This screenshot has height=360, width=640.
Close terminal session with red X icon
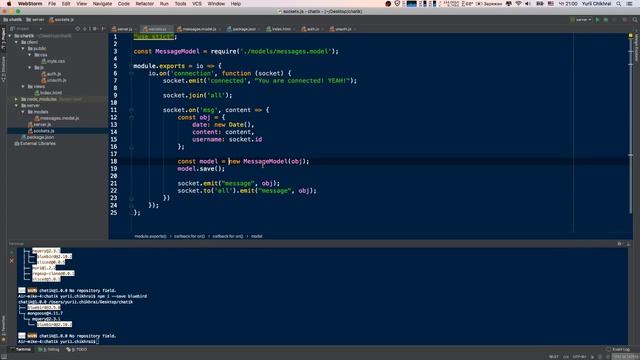tap(11, 260)
